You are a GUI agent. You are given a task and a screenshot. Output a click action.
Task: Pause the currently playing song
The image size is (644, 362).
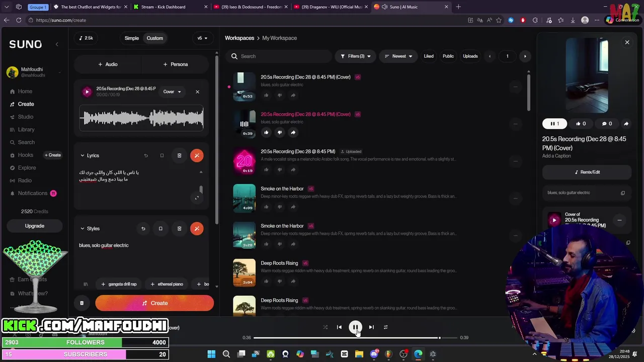pos(355,327)
